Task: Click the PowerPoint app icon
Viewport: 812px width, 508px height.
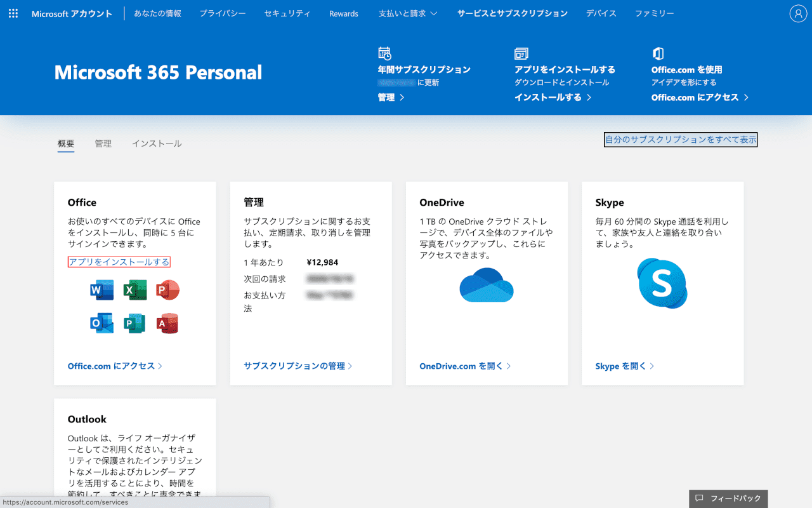Action: pos(167,290)
